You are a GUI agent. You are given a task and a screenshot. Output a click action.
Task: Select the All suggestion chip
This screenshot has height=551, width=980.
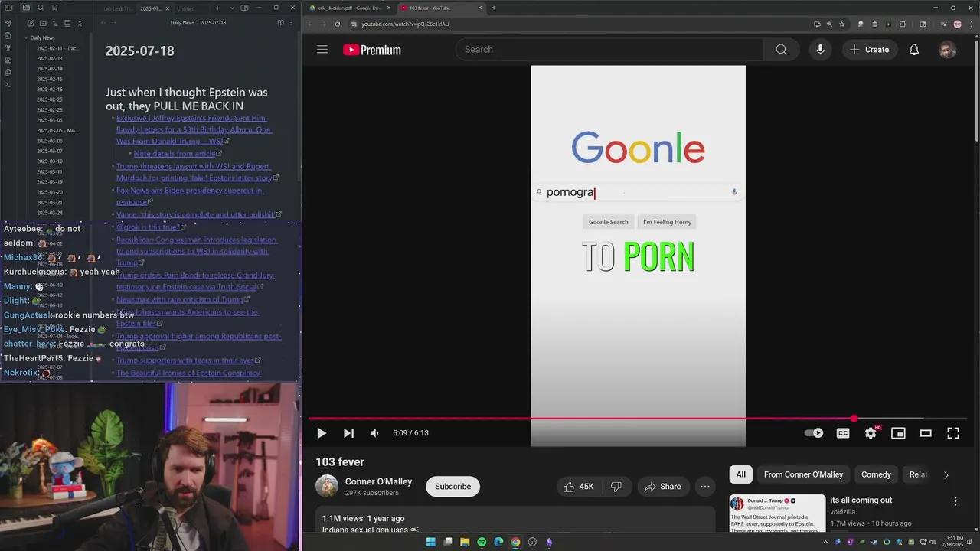point(741,474)
